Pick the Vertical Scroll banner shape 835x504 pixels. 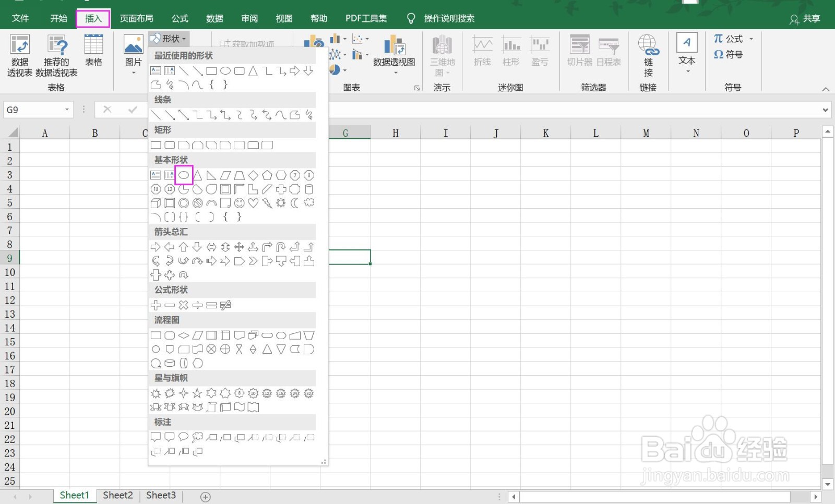(x=211, y=407)
